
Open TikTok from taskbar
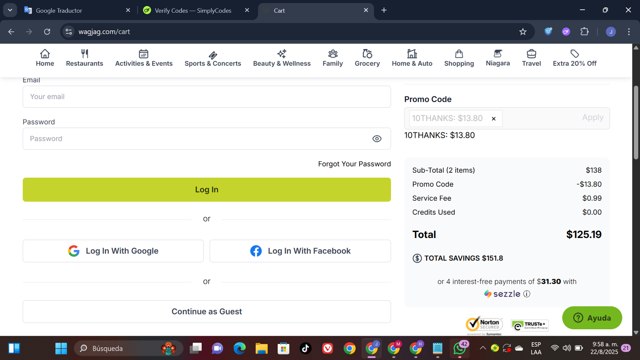tap(305, 348)
